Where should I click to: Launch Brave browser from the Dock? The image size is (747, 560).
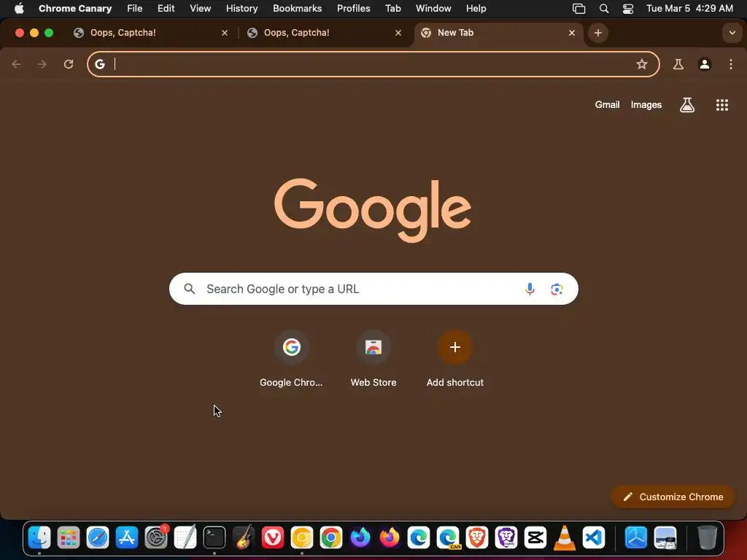tap(477, 537)
